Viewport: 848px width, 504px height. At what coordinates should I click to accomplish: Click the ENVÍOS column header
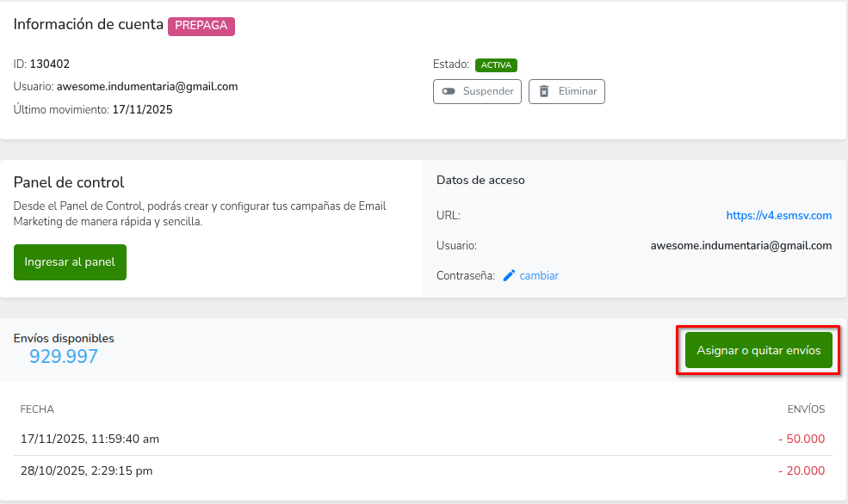[806, 409]
